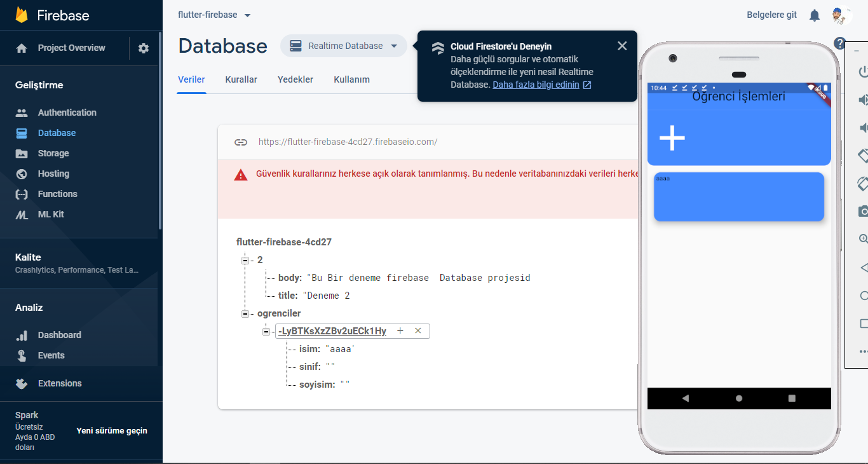Click emulator power button icon
Image resolution: width=868 pixels, height=464 pixels.
pyautogui.click(x=863, y=72)
